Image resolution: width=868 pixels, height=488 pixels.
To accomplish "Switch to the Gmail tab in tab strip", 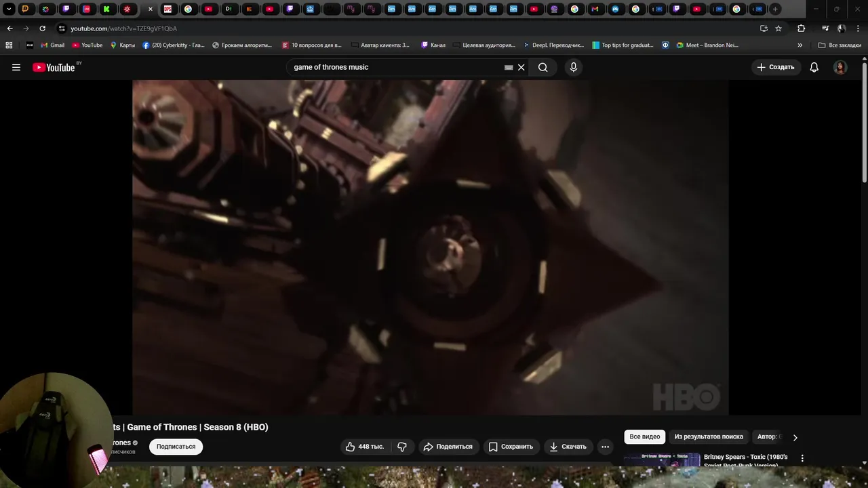I will [595, 9].
